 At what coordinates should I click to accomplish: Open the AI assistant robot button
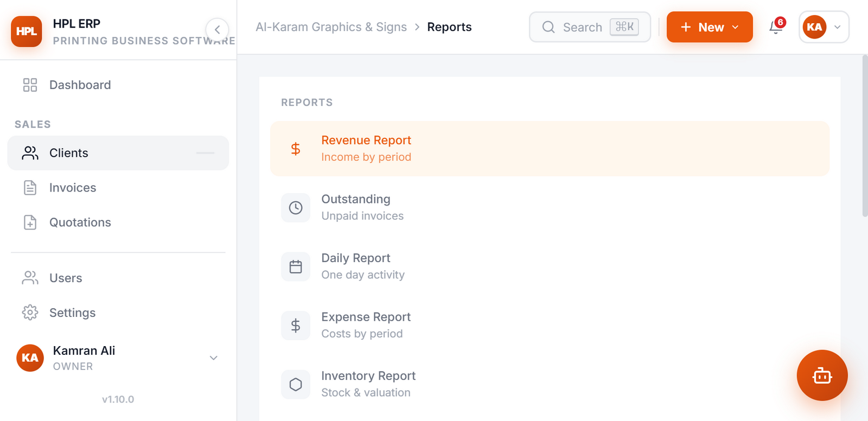point(822,375)
